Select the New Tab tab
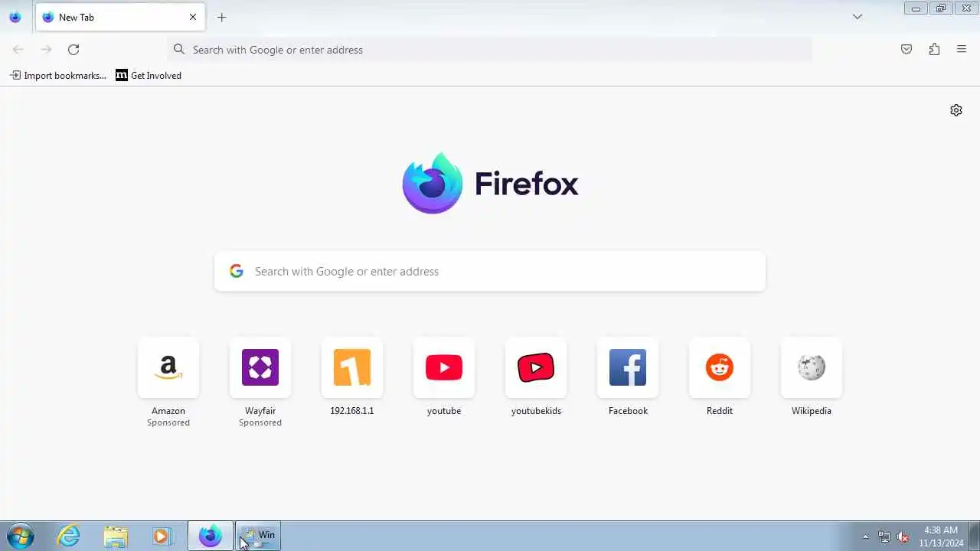Image resolution: width=980 pixels, height=551 pixels. pos(119,17)
